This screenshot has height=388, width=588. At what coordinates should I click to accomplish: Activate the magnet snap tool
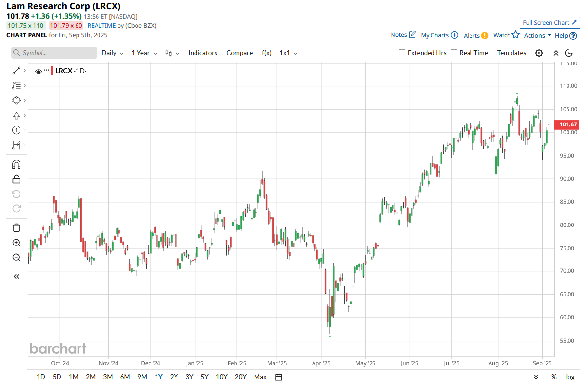16,164
